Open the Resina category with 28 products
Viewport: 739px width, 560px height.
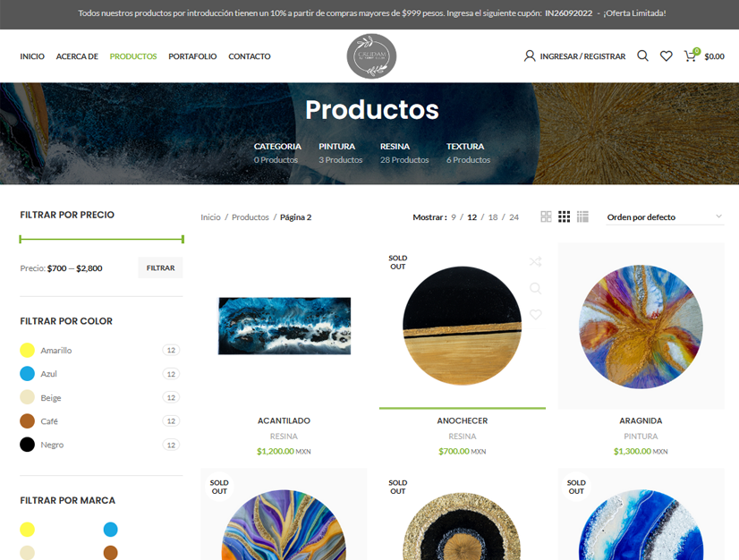404,153
